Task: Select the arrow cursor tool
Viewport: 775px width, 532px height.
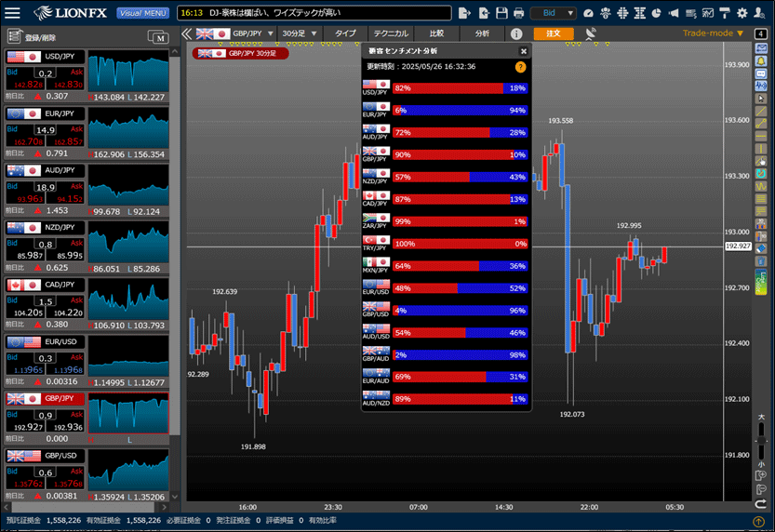Action: click(761, 99)
